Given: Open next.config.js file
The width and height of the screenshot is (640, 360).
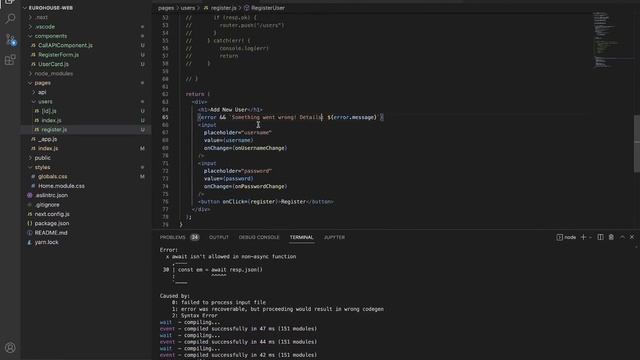Looking at the screenshot, I should click(52, 214).
